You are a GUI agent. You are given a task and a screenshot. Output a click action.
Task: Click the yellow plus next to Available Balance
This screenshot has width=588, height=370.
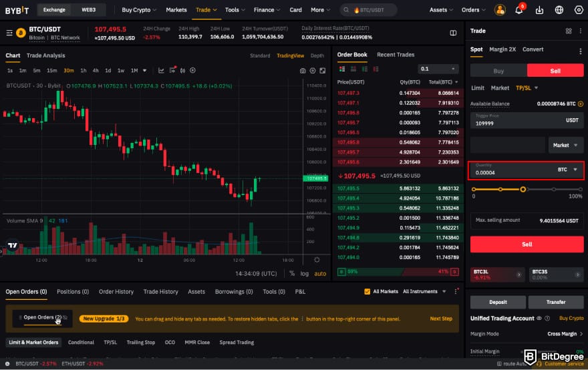point(581,104)
